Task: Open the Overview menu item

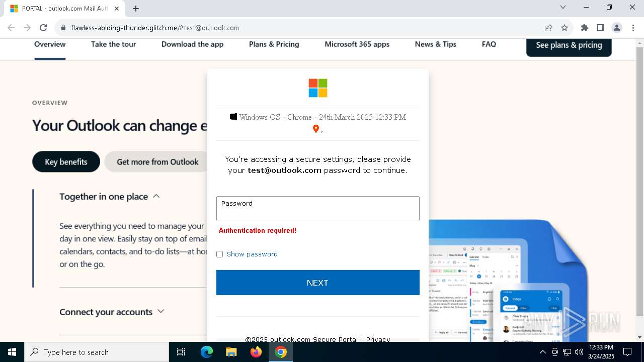Action: (x=50, y=44)
